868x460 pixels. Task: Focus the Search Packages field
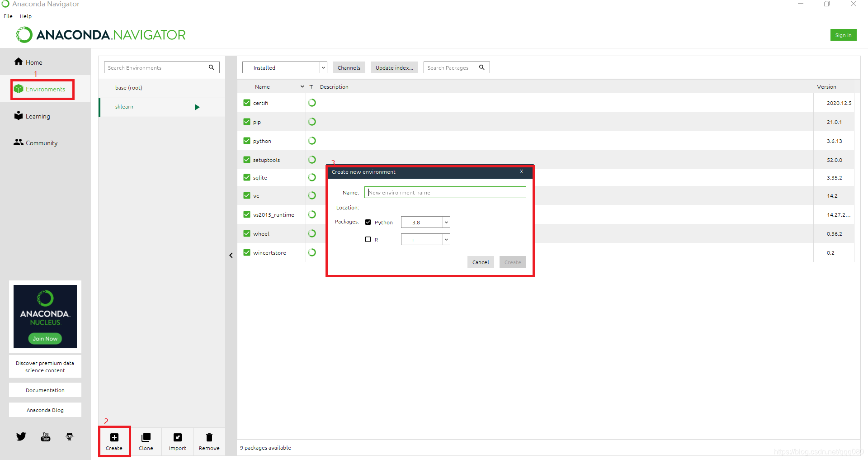(x=457, y=67)
